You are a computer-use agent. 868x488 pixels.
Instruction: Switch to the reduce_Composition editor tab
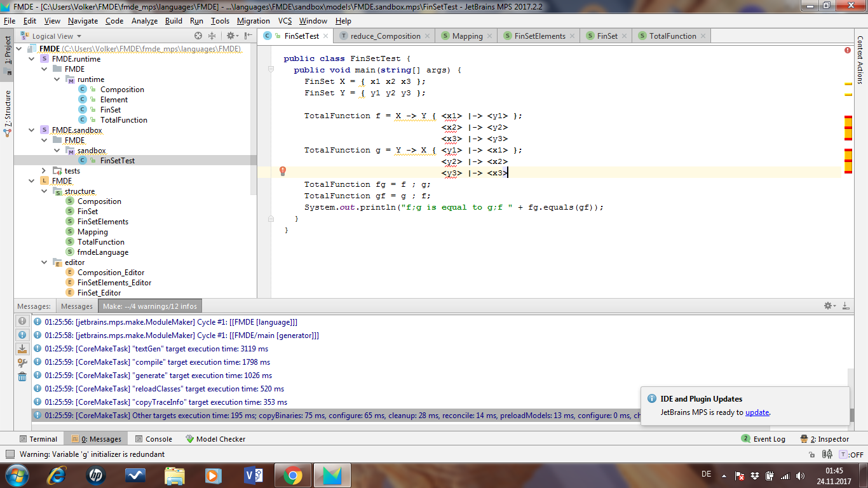coord(385,36)
